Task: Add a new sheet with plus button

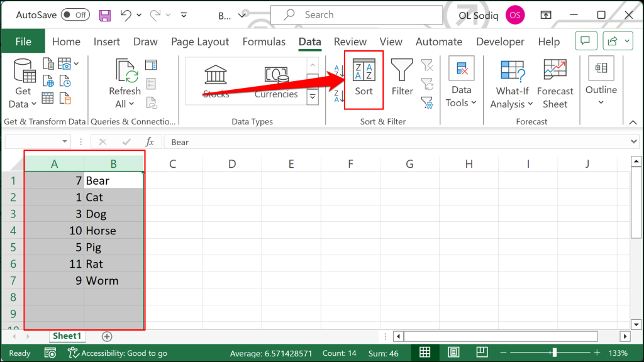Action: click(107, 337)
